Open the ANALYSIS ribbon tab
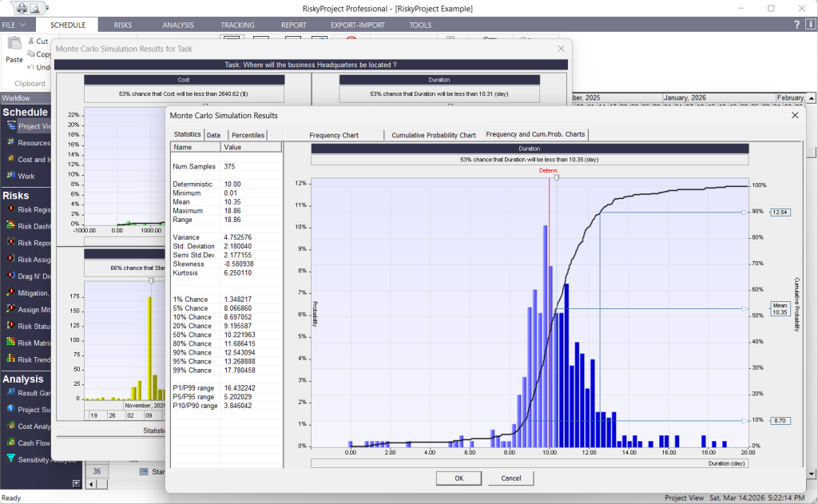 pos(177,25)
